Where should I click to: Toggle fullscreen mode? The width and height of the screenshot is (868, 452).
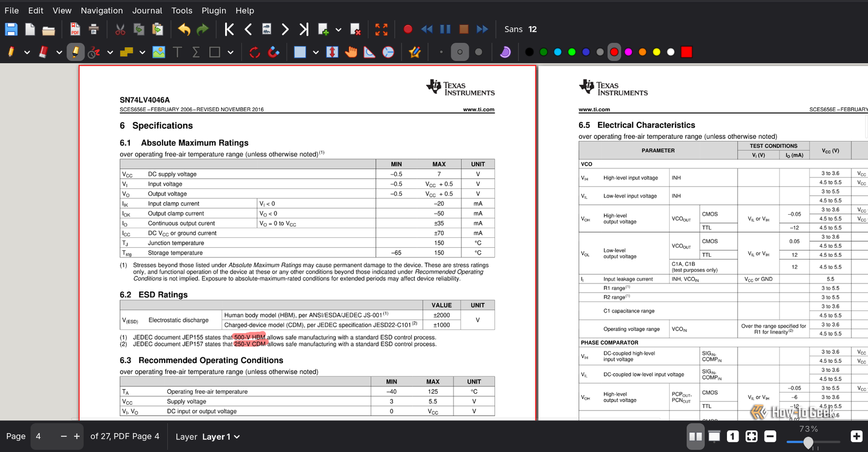[x=381, y=29]
